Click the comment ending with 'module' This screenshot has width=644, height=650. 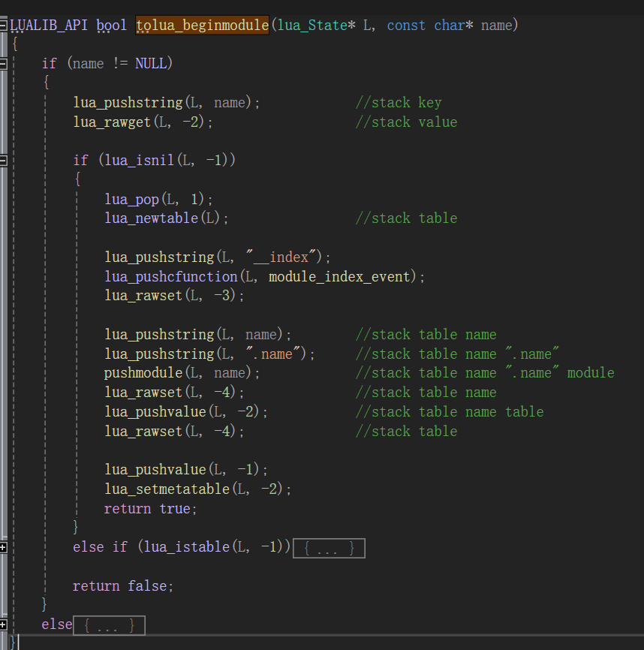(485, 373)
